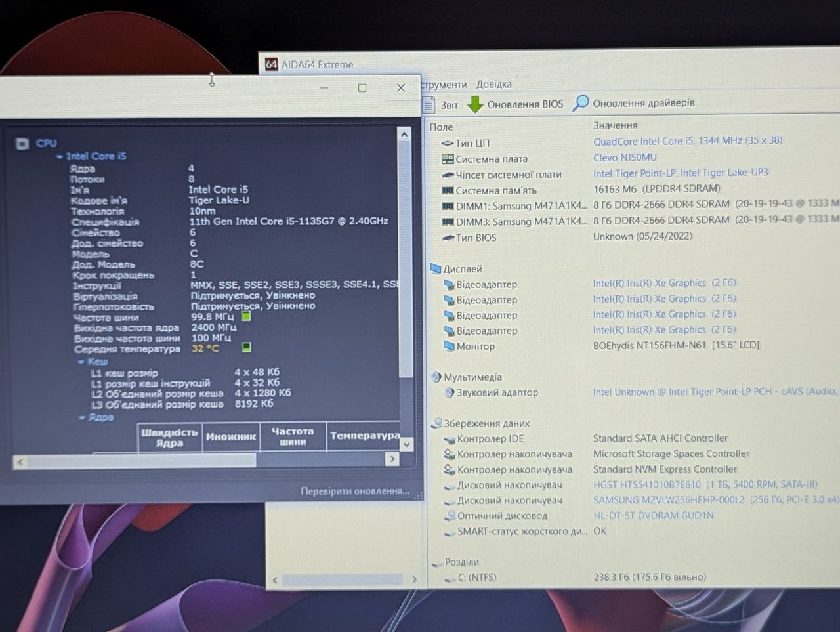Click the 238.3 Гб (175.6 Гб вільно) value

point(650,577)
